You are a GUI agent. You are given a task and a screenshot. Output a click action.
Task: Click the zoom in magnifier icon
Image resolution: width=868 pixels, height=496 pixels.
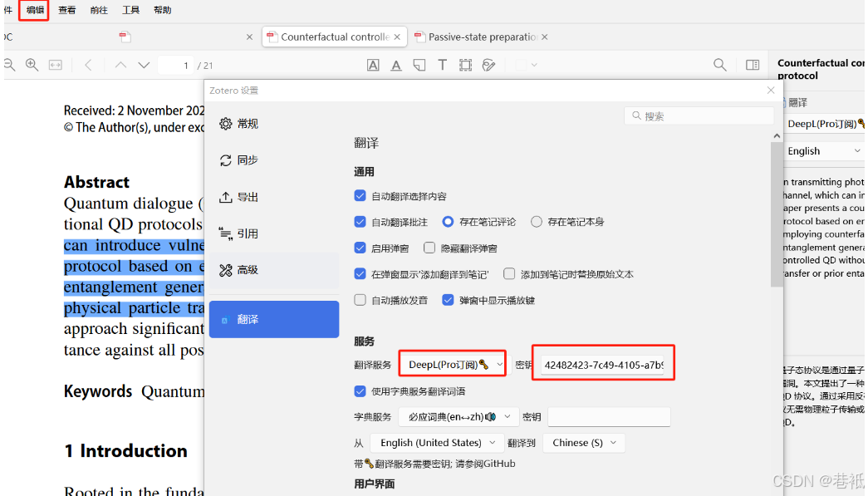(32, 65)
